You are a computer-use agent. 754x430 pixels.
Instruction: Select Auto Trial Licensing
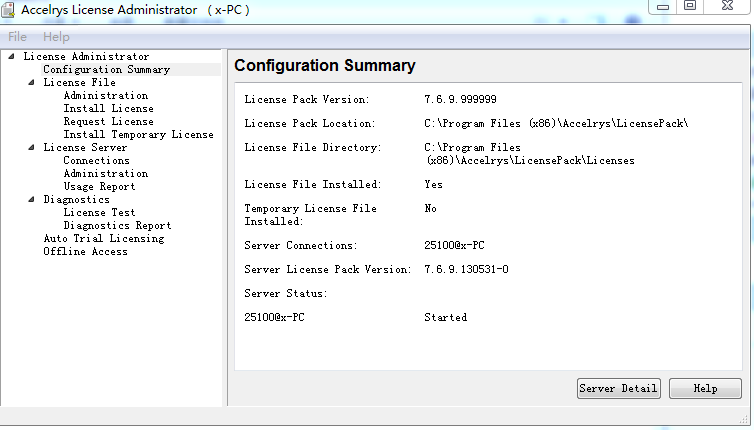tap(103, 239)
